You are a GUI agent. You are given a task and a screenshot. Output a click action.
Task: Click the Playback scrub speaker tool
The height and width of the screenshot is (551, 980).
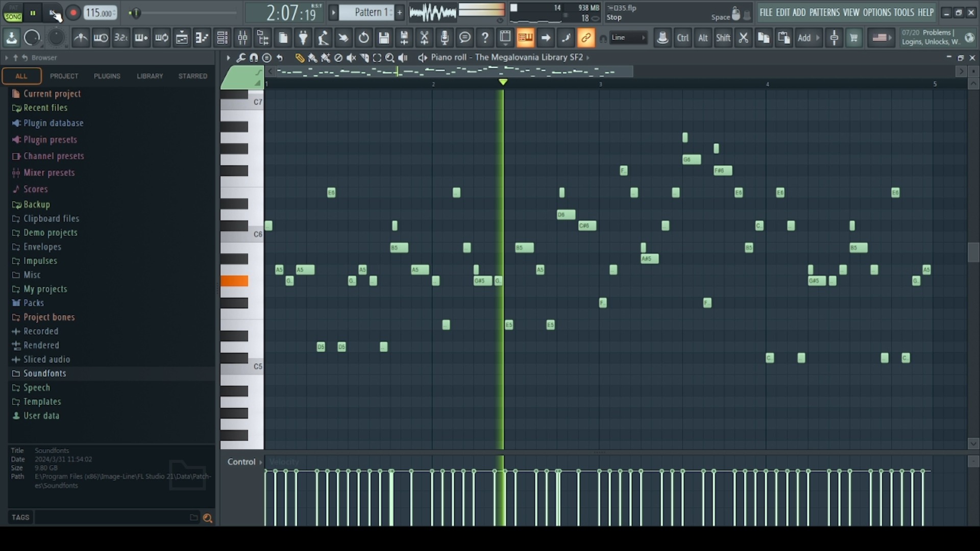(x=403, y=58)
